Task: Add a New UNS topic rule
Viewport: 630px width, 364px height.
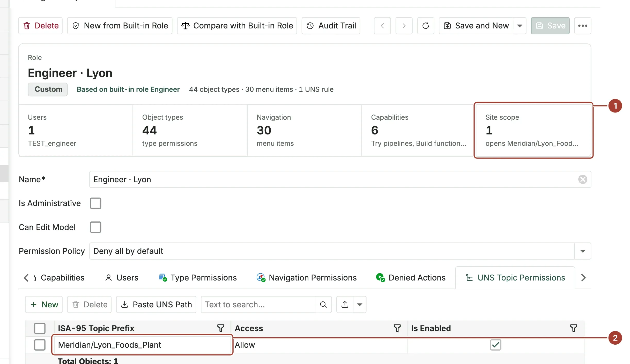Action: click(44, 305)
